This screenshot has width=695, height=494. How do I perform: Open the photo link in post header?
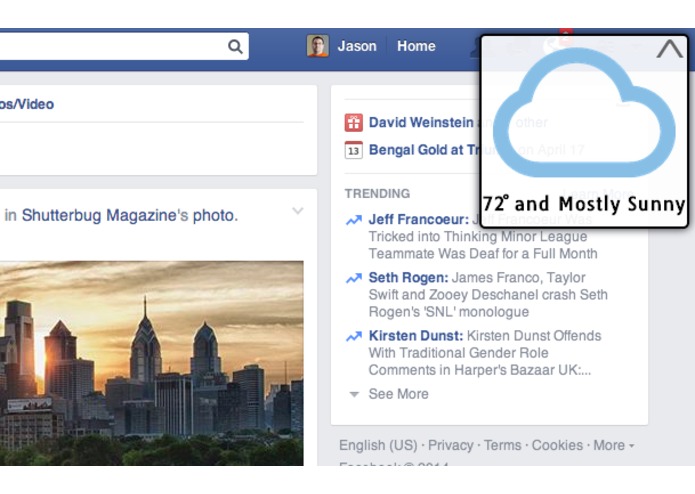pos(215,215)
